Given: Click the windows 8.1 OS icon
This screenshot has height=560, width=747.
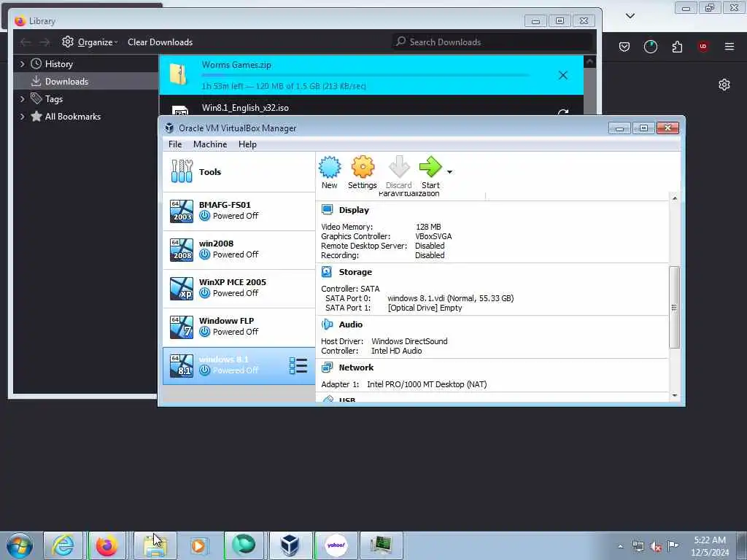Looking at the screenshot, I should 182,366.
